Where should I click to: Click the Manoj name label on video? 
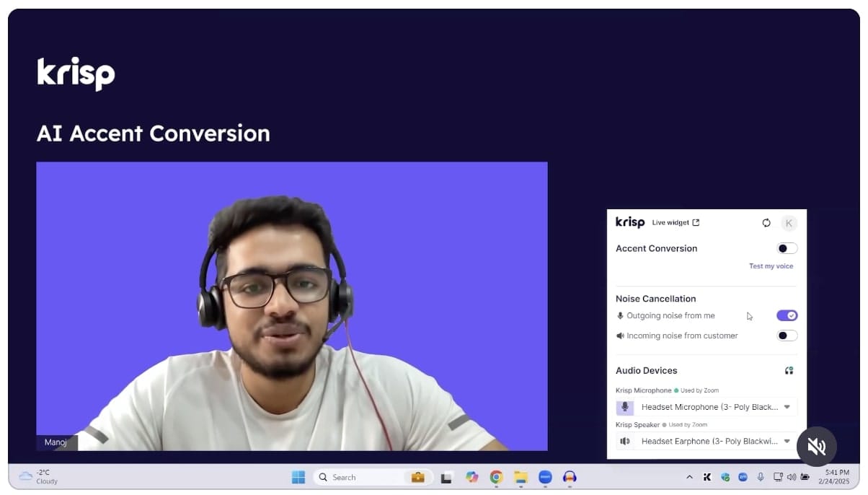click(56, 442)
